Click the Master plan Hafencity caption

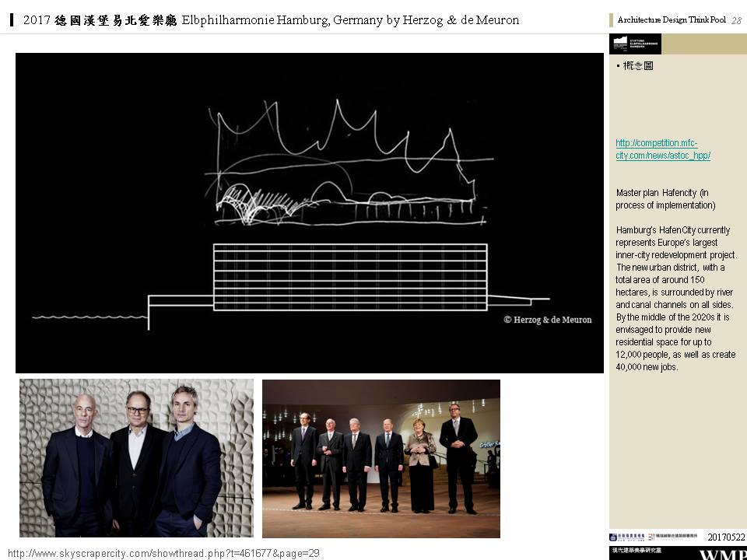pos(665,199)
